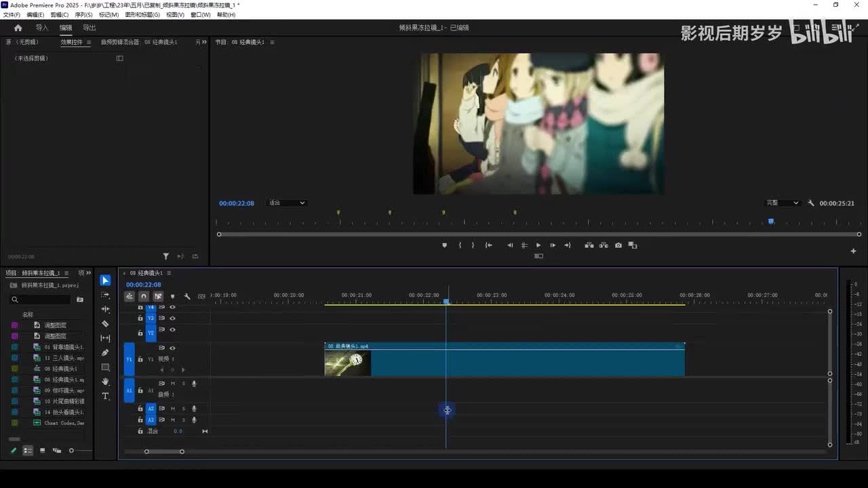Switch to the 导入 workspace tab

point(42,28)
